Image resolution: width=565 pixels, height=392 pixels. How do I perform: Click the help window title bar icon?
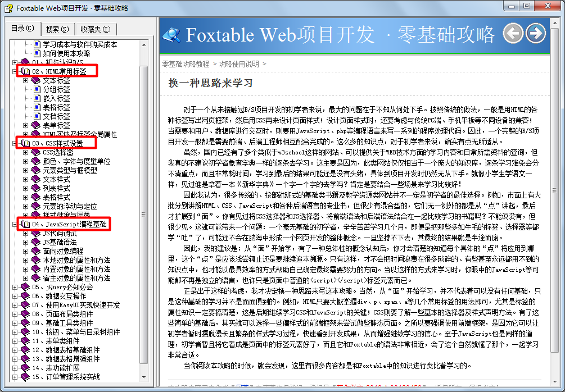pos(8,8)
